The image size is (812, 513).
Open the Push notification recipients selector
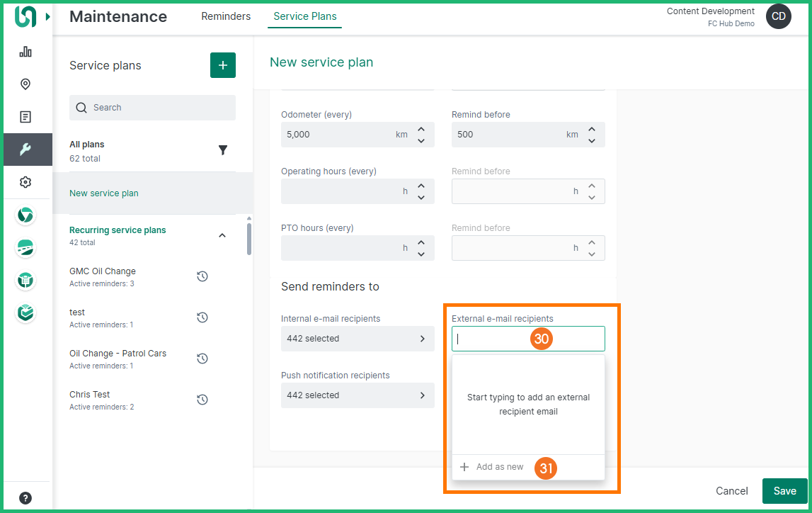[x=358, y=395]
